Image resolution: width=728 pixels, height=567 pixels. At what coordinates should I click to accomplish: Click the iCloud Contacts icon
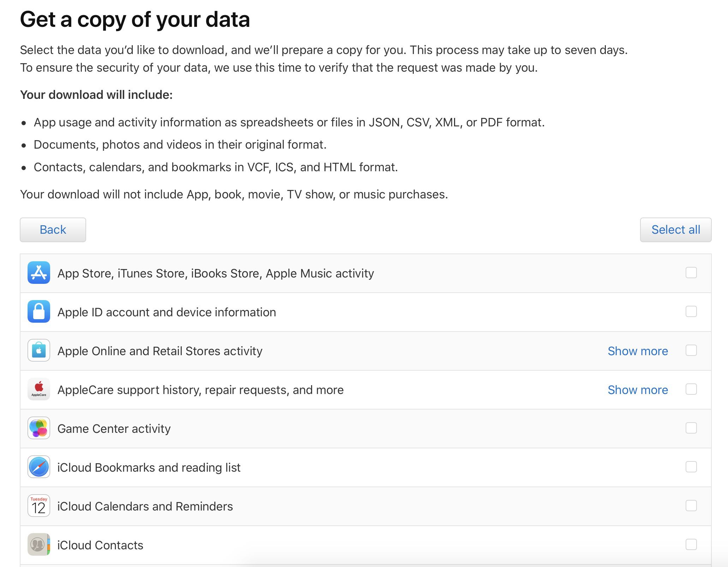click(39, 545)
